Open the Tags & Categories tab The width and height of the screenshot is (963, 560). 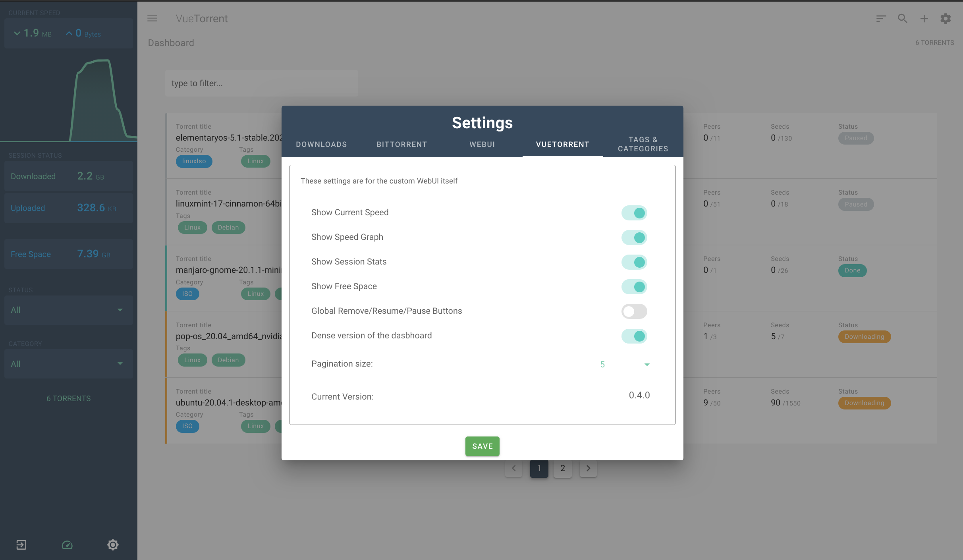(x=643, y=144)
